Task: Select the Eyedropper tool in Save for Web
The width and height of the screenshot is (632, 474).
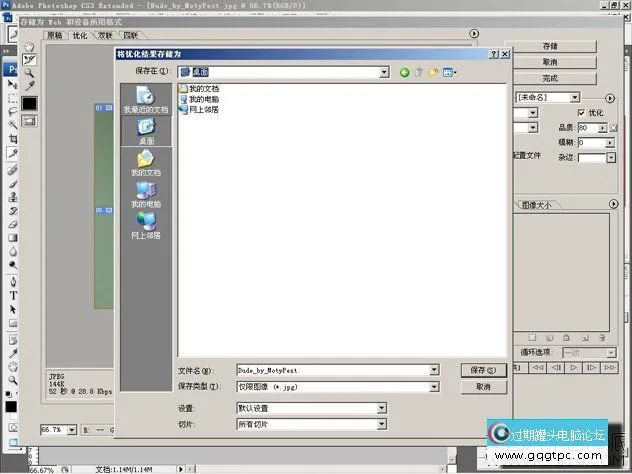Action: click(29, 85)
